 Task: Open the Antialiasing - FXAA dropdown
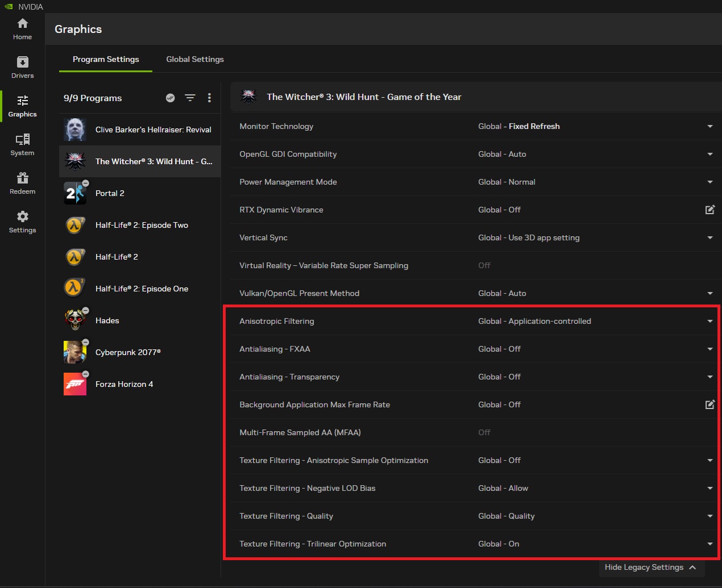click(710, 349)
